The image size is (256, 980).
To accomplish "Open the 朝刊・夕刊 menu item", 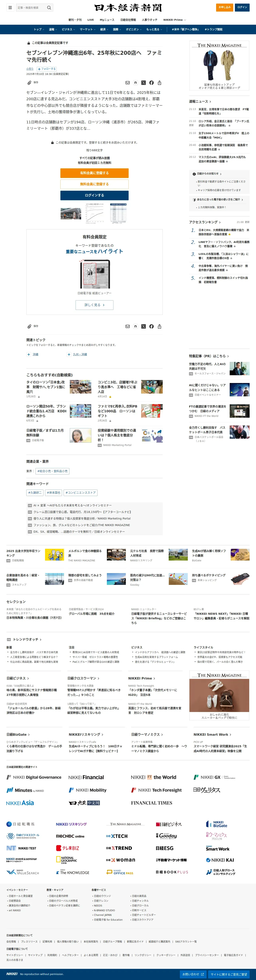I will pos(75,20).
